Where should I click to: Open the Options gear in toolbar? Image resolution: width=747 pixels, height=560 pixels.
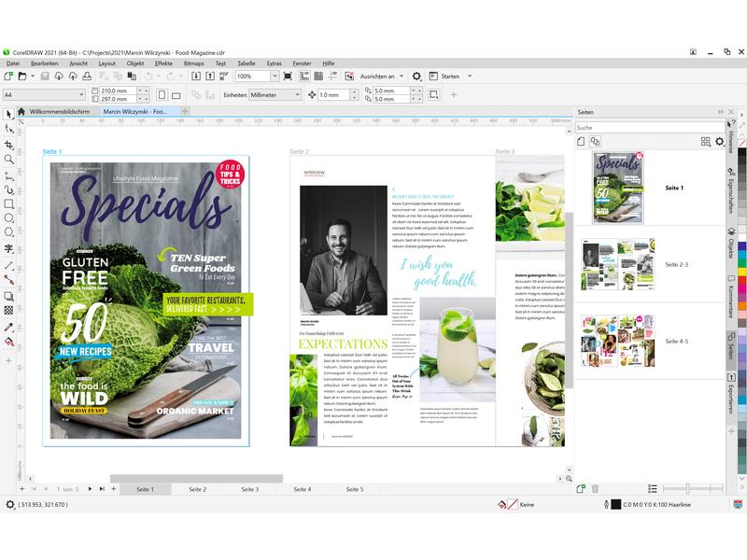pos(416,77)
